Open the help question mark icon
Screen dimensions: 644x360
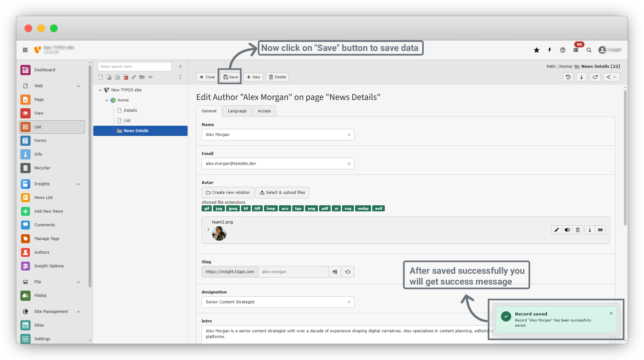click(x=563, y=50)
